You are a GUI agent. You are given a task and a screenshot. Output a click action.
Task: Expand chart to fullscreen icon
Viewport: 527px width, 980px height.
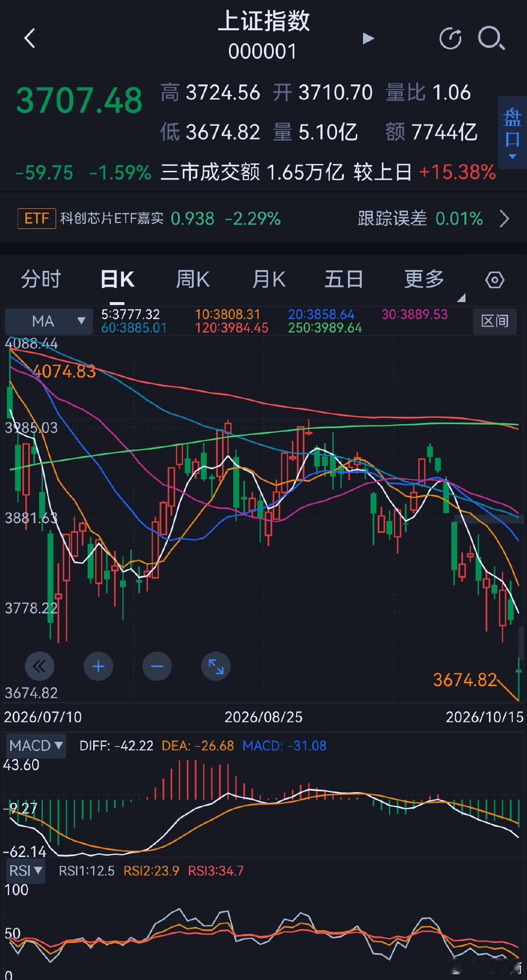(x=216, y=666)
